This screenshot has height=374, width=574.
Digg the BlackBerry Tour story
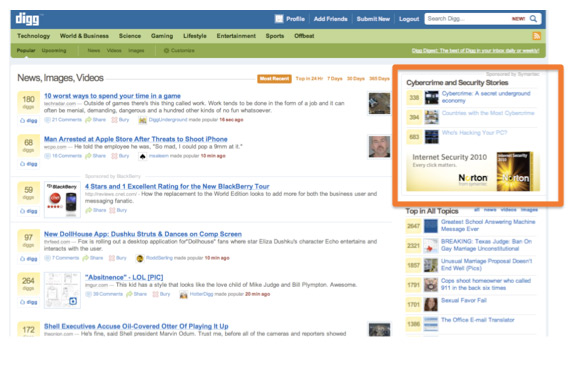[x=29, y=211]
